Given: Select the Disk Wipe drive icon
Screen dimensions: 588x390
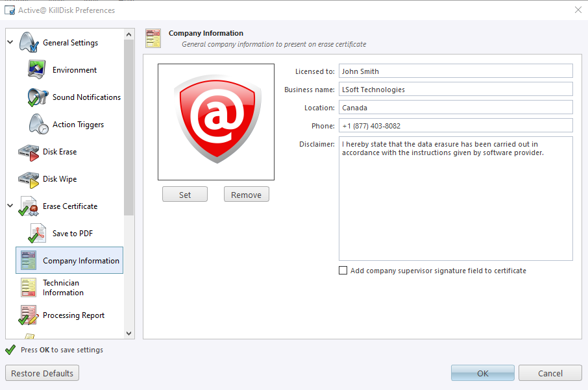Looking at the screenshot, I should (x=29, y=179).
